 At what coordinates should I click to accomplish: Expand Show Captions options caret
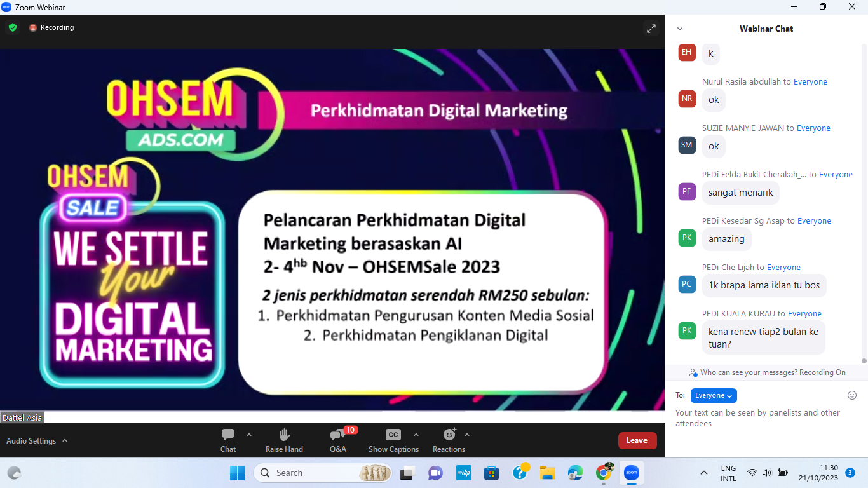click(x=416, y=435)
